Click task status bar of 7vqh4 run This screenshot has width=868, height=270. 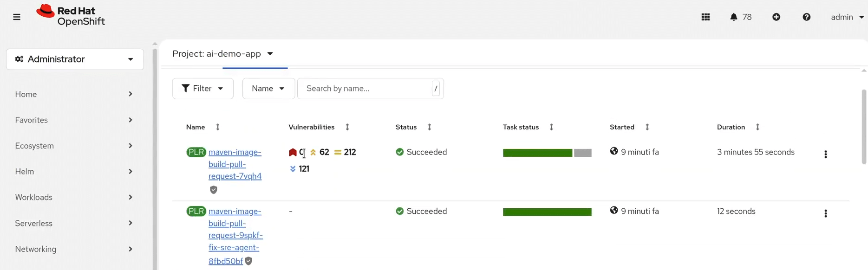pos(547,153)
